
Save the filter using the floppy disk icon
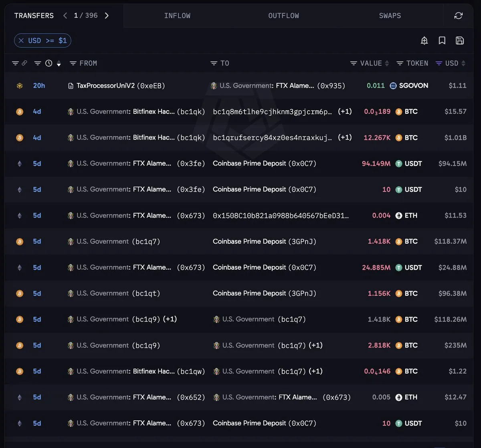point(460,40)
